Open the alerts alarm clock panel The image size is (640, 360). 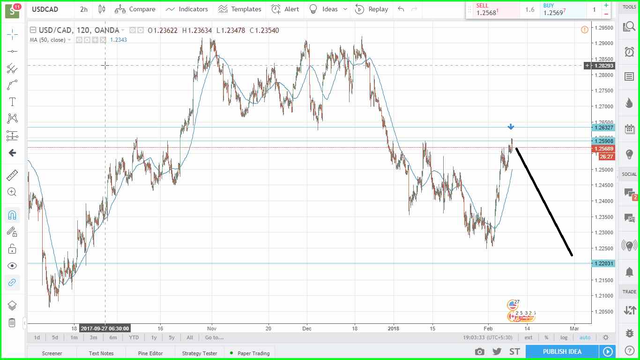pos(629,52)
